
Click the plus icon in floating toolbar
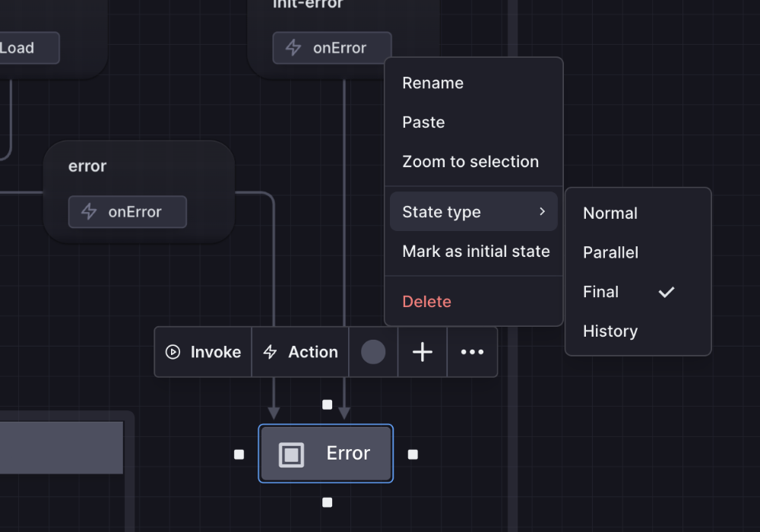423,352
